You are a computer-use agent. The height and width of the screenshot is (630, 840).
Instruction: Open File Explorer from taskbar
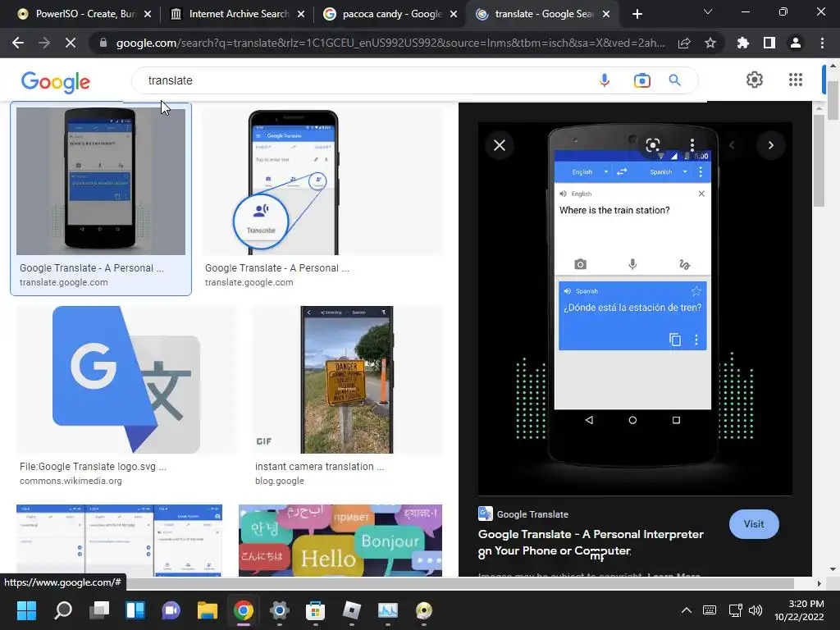pos(208,610)
